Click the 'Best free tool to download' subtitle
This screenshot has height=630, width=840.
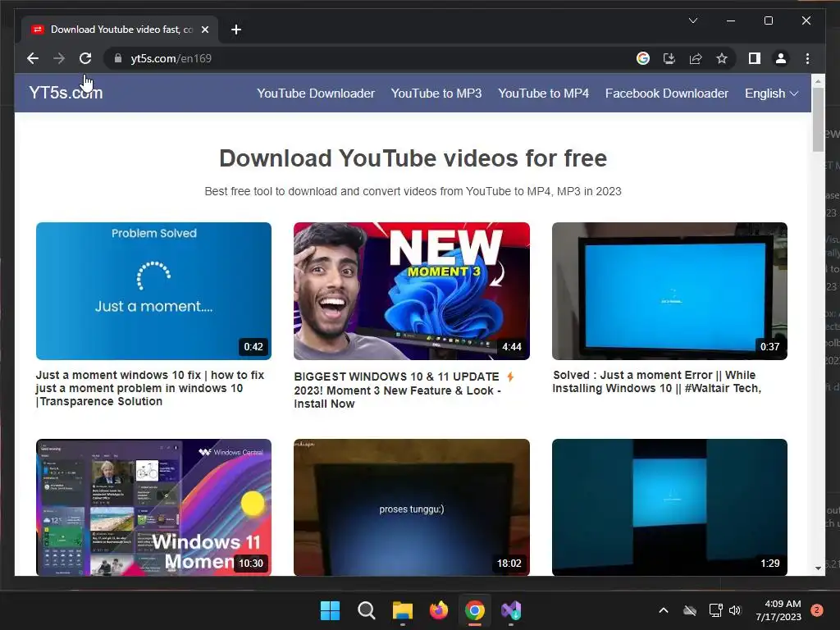coord(413,191)
